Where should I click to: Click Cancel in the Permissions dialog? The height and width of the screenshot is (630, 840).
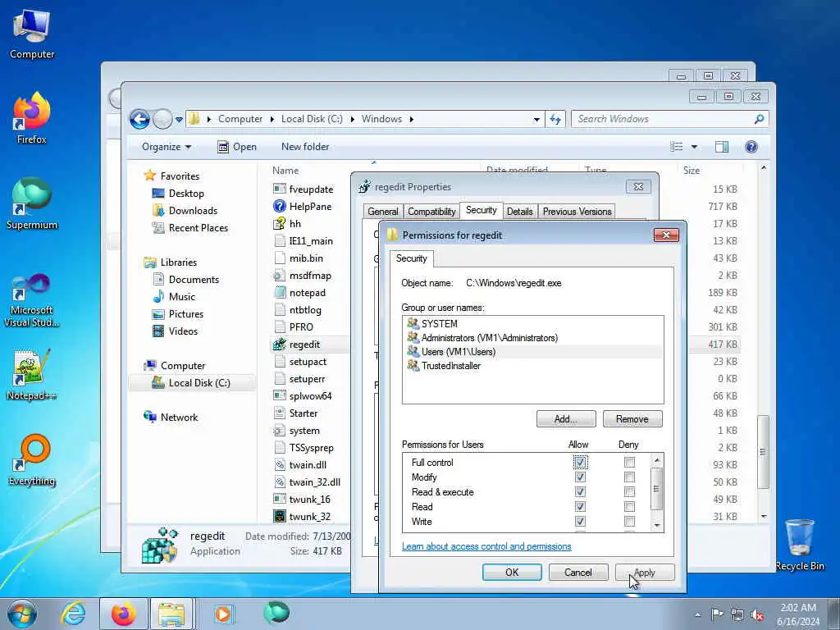pyautogui.click(x=578, y=572)
